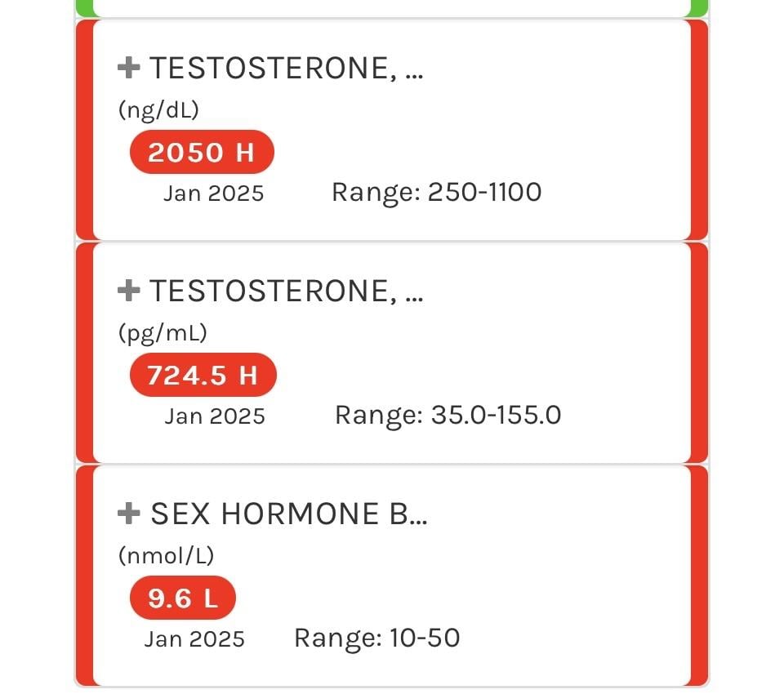Select the (pg/mL) unit label
The height and width of the screenshot is (694, 784).
[163, 333]
